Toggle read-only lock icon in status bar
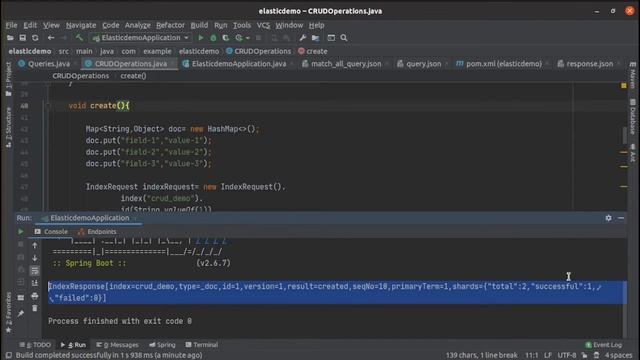The width and height of the screenshot is (640, 360). tap(584, 355)
